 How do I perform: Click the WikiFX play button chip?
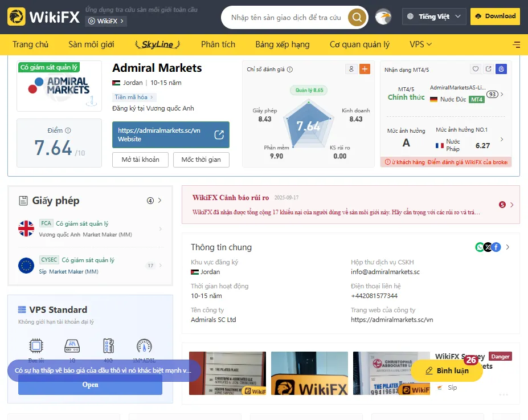[x=106, y=21]
